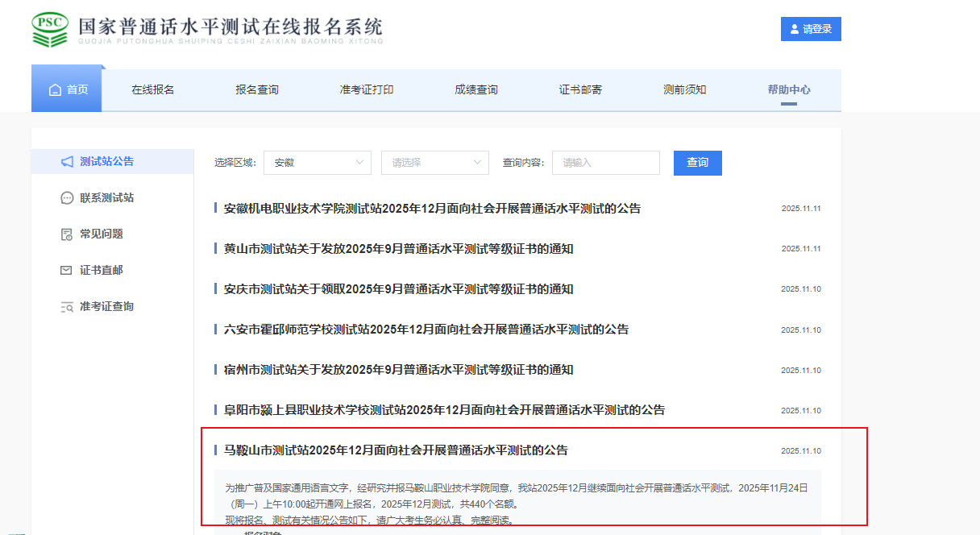This screenshot has height=535, width=980.
Task: Go to 在线报名 navigation tab
Action: [x=152, y=89]
